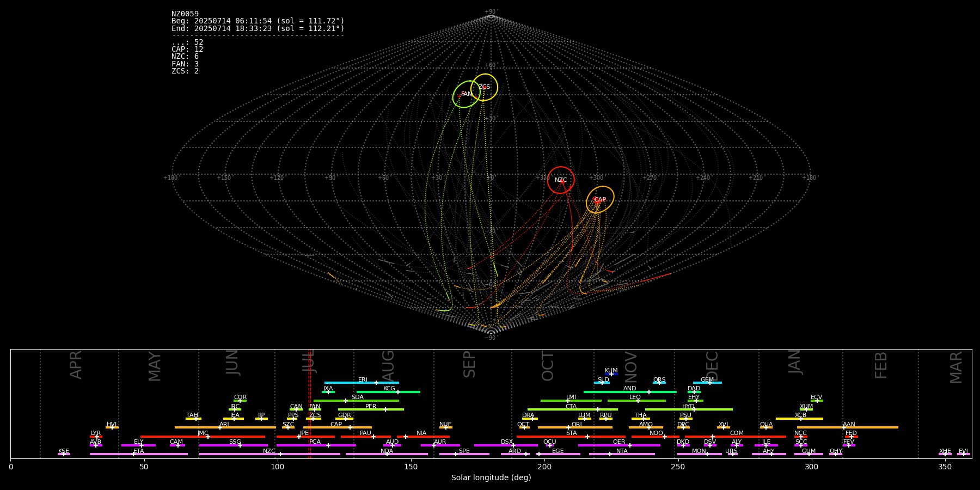Select the cyan GEM shower bar

(707, 383)
